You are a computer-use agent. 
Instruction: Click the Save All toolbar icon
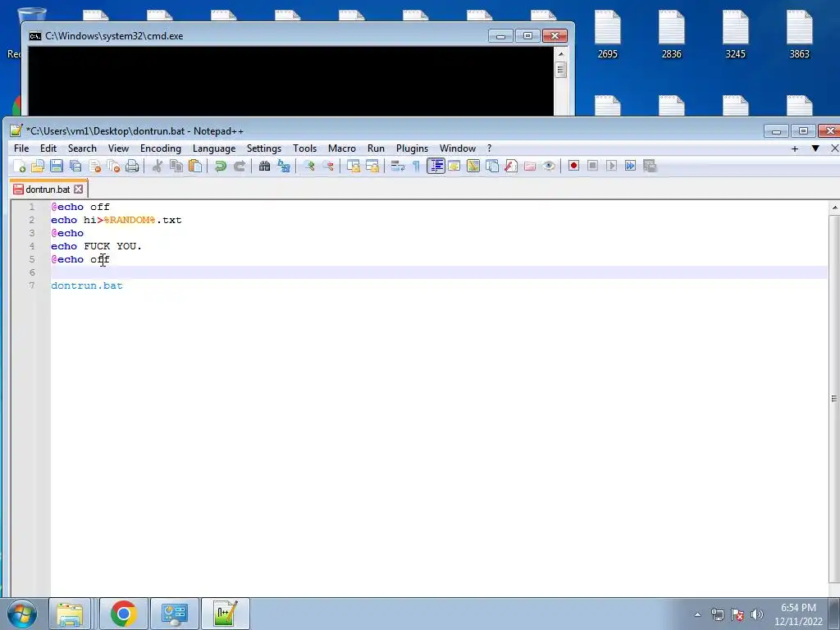75,166
